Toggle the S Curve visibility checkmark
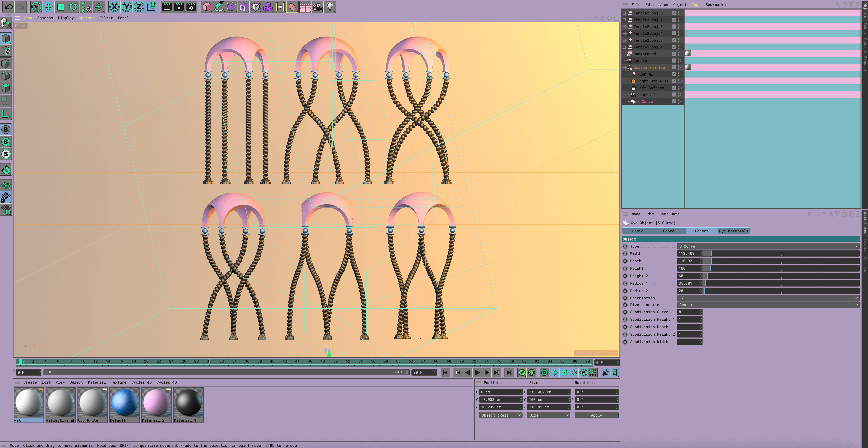 click(x=682, y=101)
